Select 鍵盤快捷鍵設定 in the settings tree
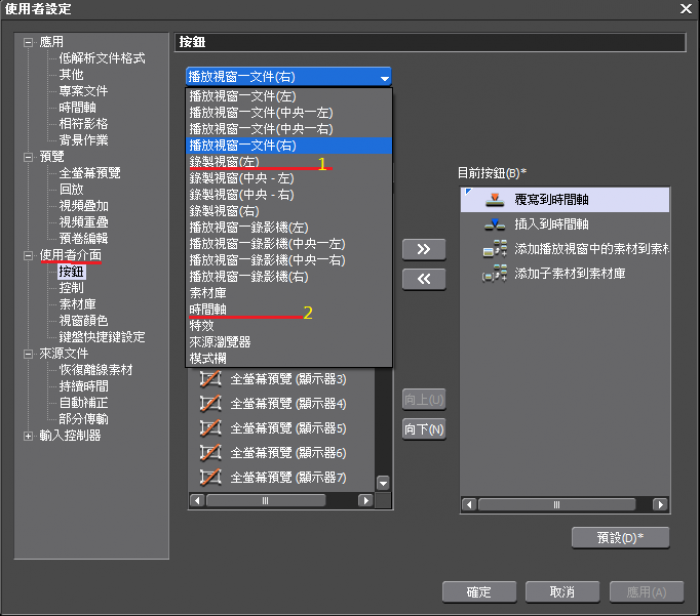Image resolution: width=700 pixels, height=616 pixels. [x=101, y=337]
